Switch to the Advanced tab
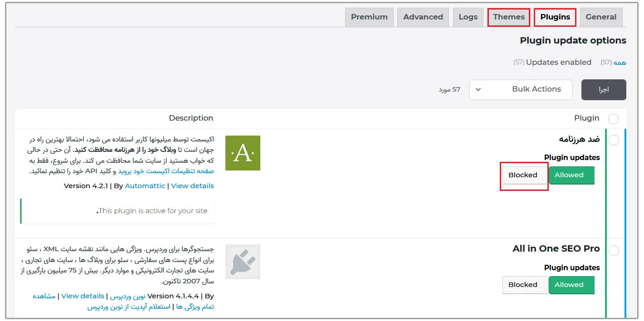This screenshot has width=644, height=321. pos(423,17)
